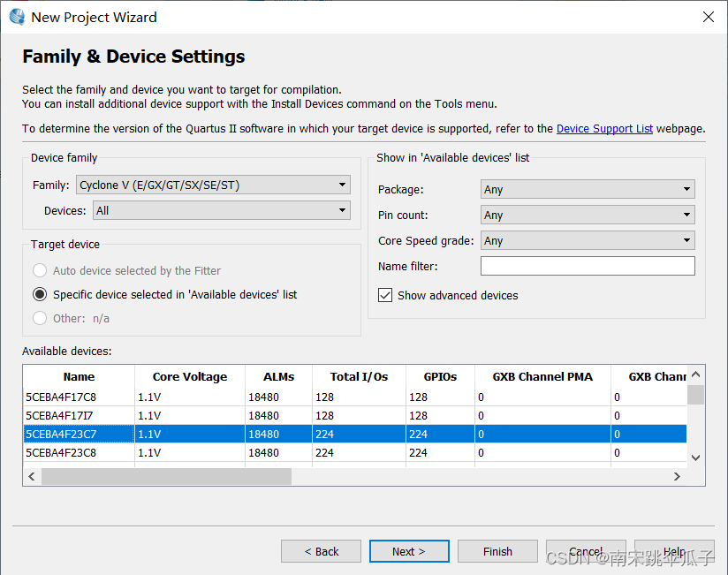Open the Core Speed grade dropdown
728x575 pixels.
588,240
